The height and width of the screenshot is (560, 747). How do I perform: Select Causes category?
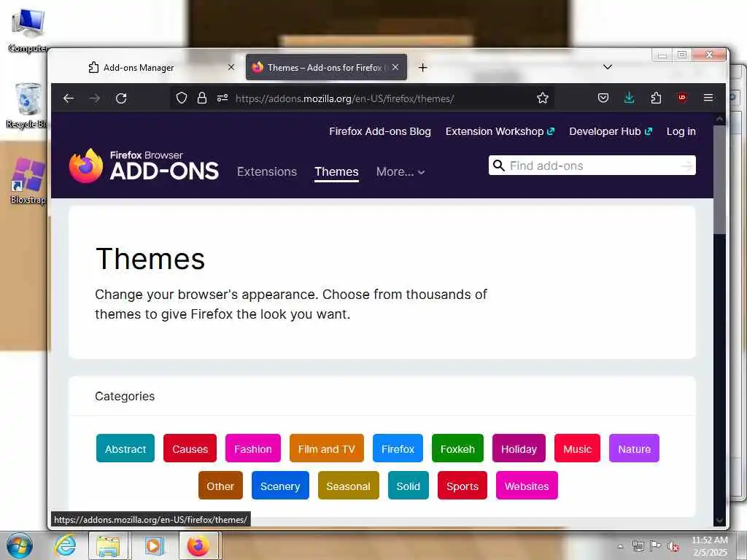tap(190, 448)
